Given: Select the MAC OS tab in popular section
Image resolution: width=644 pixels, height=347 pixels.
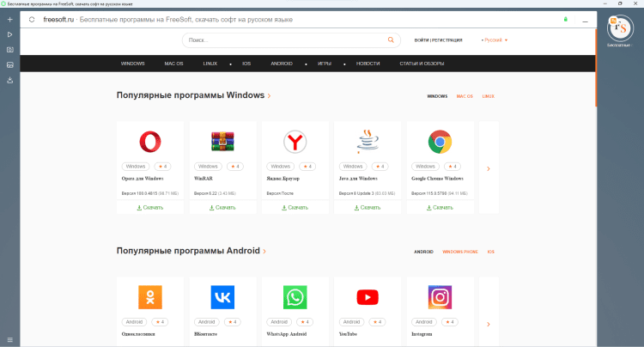Looking at the screenshot, I should pyautogui.click(x=465, y=96).
